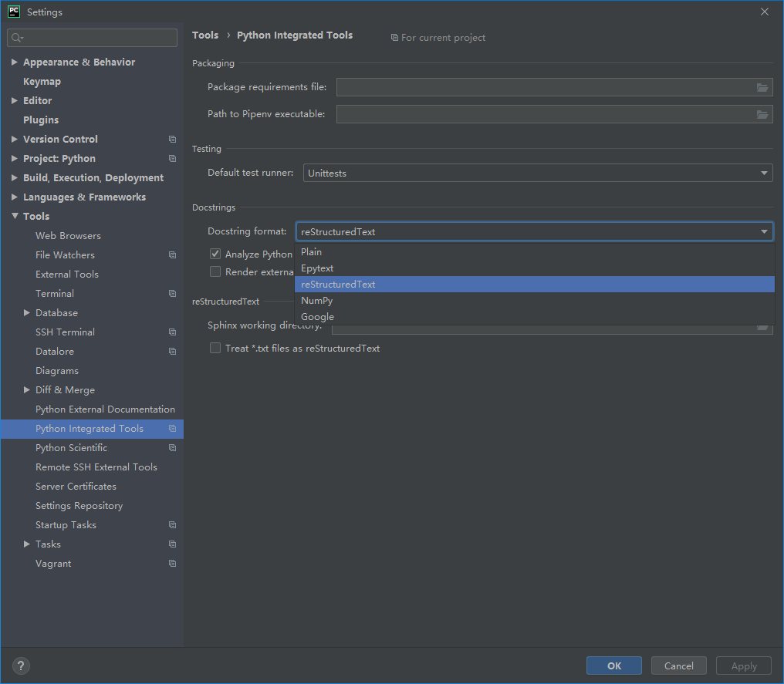Expand Languages & Frameworks section
The image size is (784, 684).
click(15, 197)
